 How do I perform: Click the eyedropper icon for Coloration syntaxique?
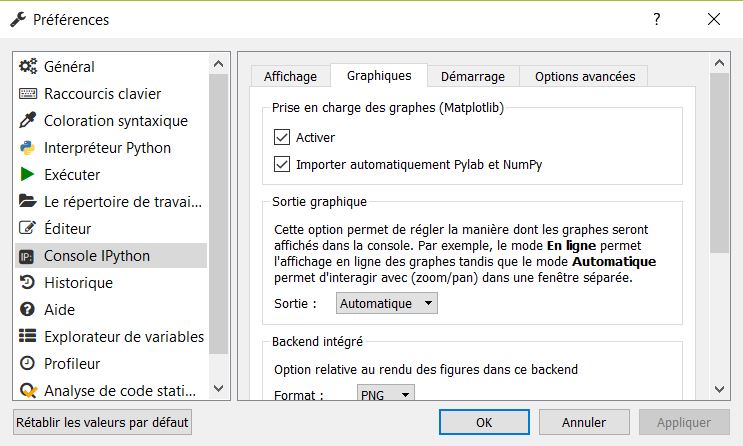[x=28, y=120]
